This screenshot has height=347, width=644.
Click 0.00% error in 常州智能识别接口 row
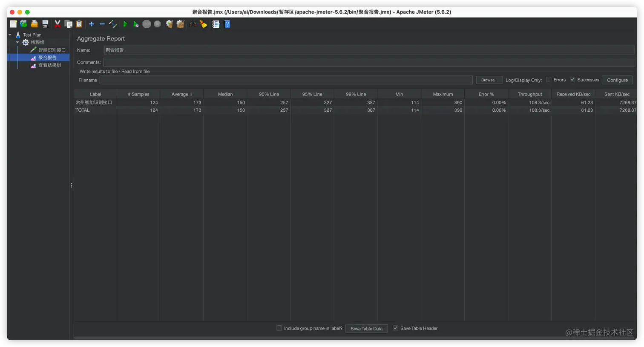click(x=486, y=102)
